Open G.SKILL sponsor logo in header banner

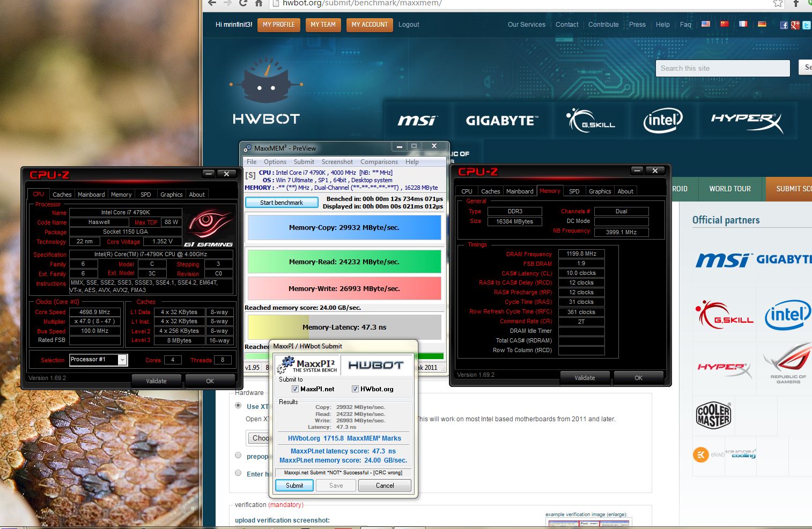(592, 120)
